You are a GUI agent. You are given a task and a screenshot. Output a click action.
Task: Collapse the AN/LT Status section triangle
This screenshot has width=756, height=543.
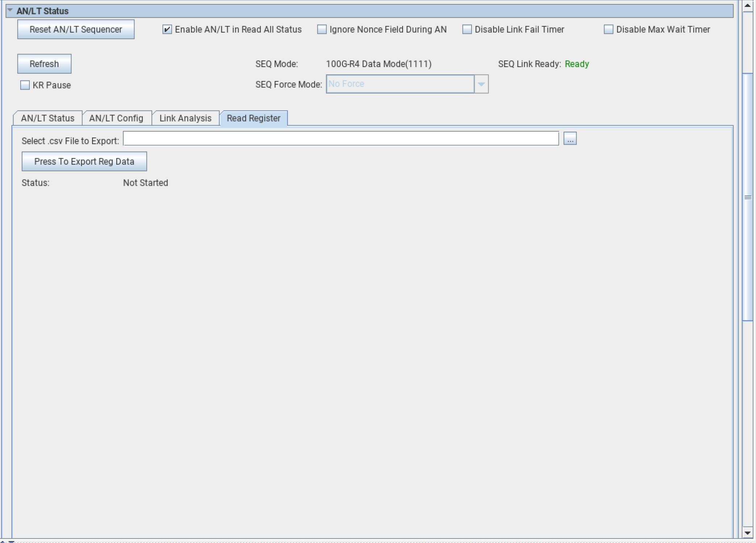10,11
